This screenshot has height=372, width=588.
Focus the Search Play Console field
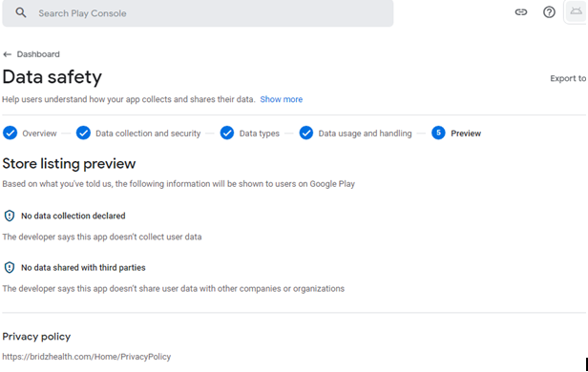coord(198,13)
